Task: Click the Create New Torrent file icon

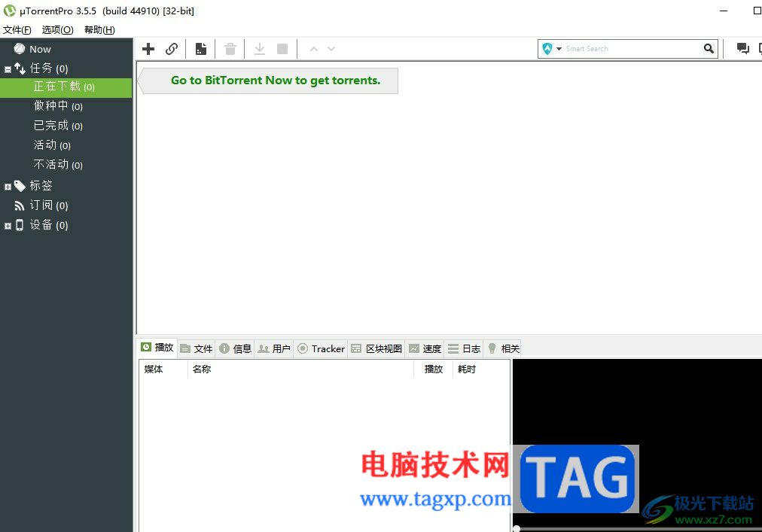Action: [x=201, y=49]
